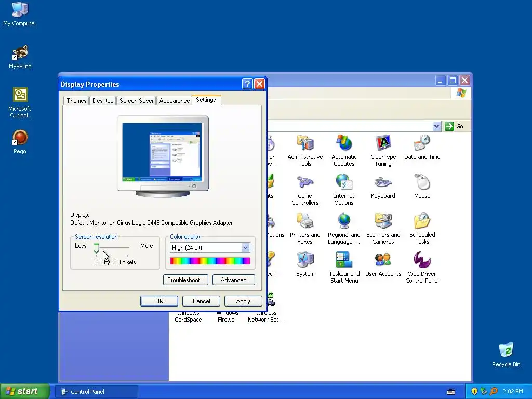This screenshot has height=399, width=532.
Task: Click the Display Properties help button
Action: pos(247,84)
